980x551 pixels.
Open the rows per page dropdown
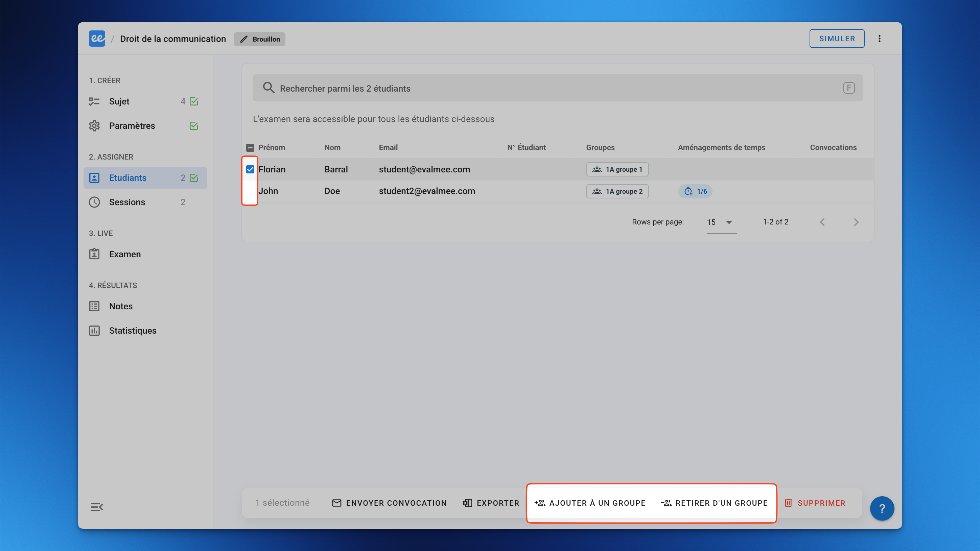pyautogui.click(x=721, y=222)
